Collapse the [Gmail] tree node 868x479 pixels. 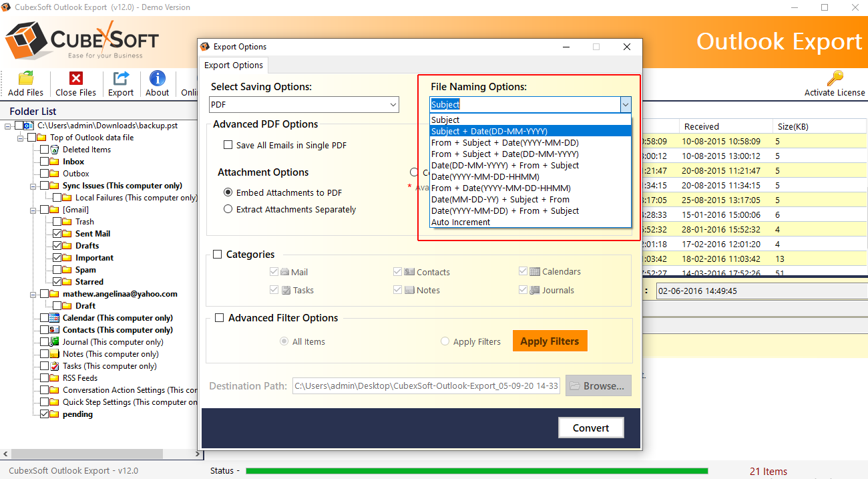tap(33, 210)
